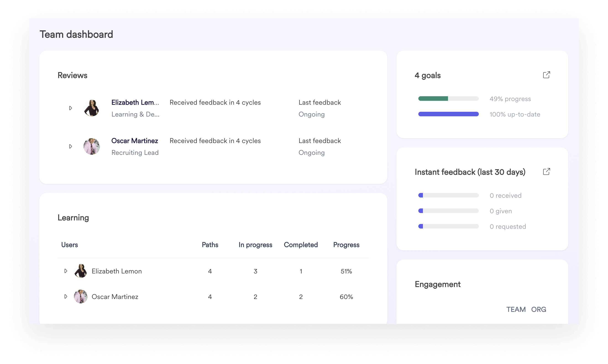Select Elizabeth Lemon name in Learning table
This screenshot has height=364, width=608.
[117, 271]
